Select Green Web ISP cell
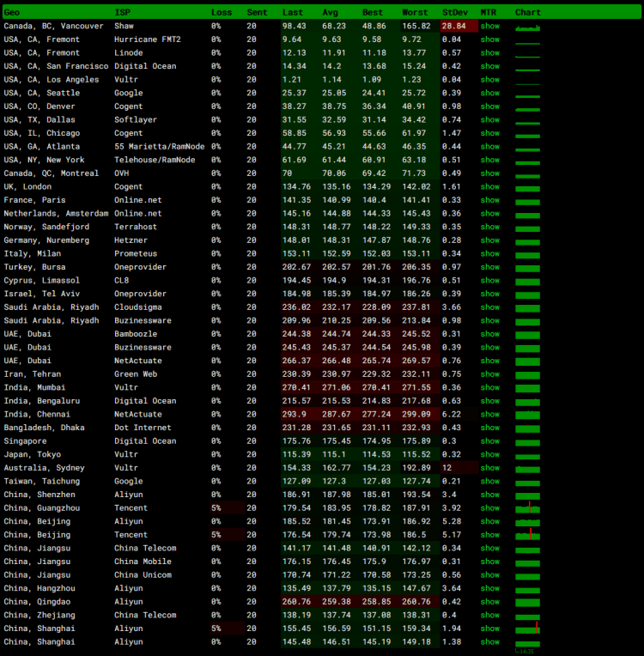 136,374
